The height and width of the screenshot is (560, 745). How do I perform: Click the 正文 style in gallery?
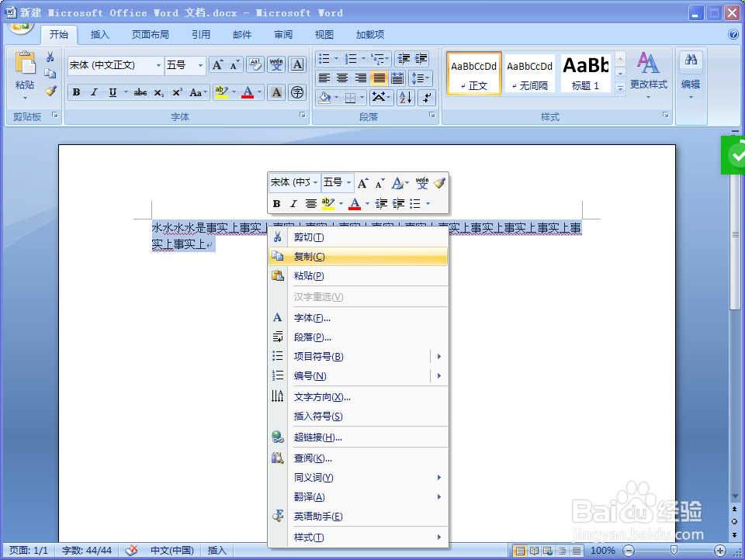click(x=473, y=73)
